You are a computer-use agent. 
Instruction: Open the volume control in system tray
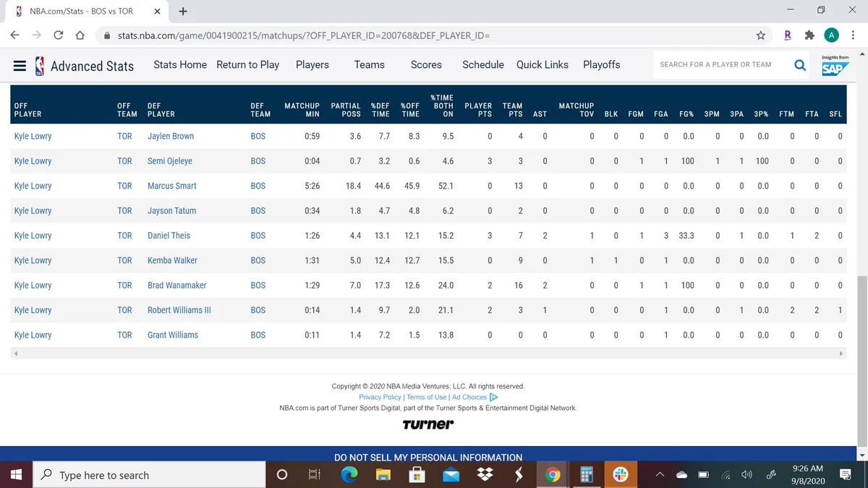[747, 475]
